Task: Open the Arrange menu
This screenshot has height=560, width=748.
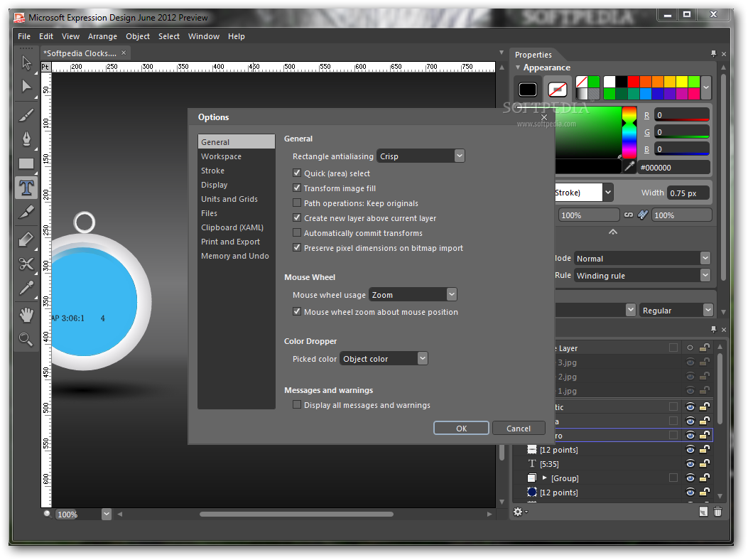Action: 102,36
